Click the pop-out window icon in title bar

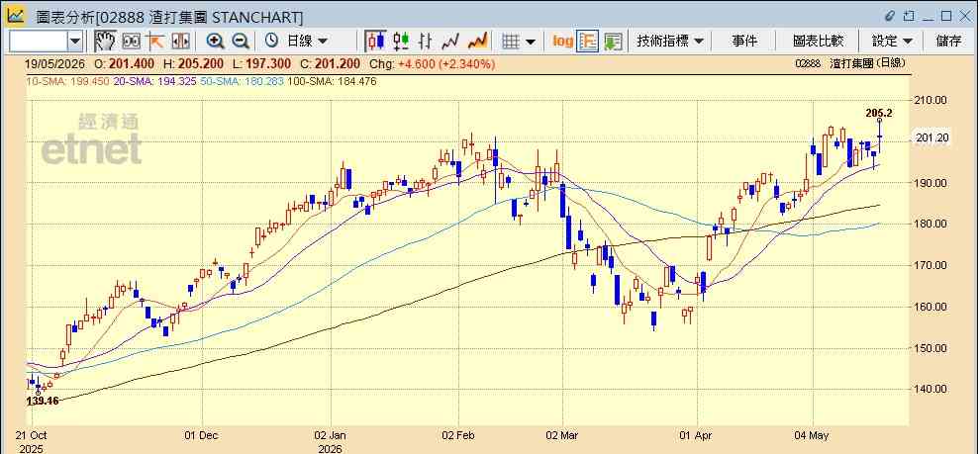click(x=910, y=16)
